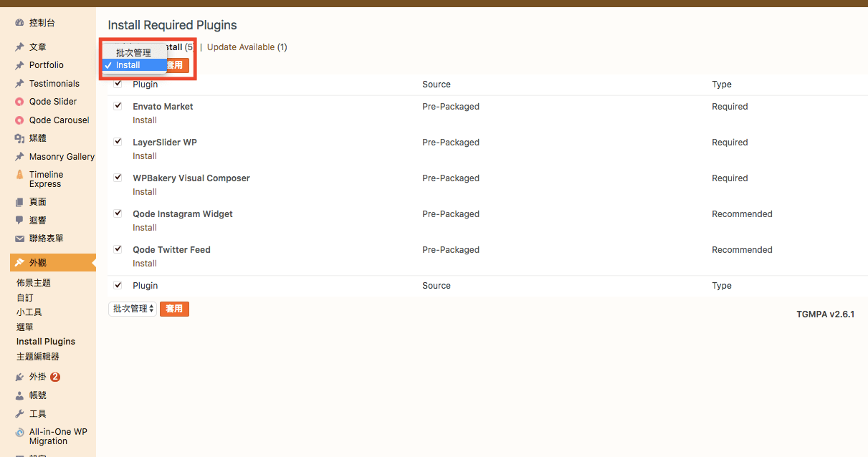
Task: Click the bottom 套用 apply button
Action: [x=174, y=309]
